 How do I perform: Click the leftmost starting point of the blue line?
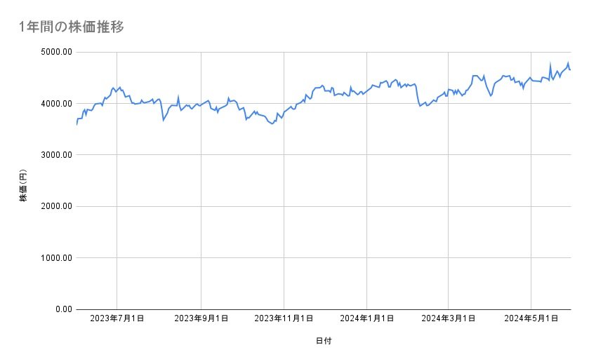77,124
